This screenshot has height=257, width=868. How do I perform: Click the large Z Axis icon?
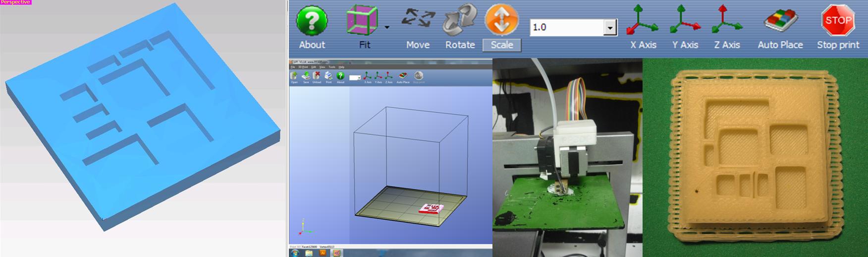(x=727, y=20)
